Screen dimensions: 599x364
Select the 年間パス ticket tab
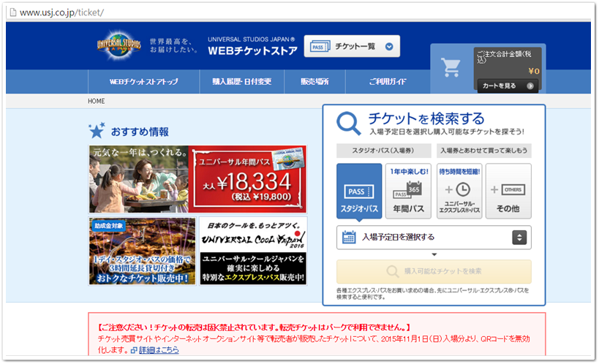pos(409,191)
